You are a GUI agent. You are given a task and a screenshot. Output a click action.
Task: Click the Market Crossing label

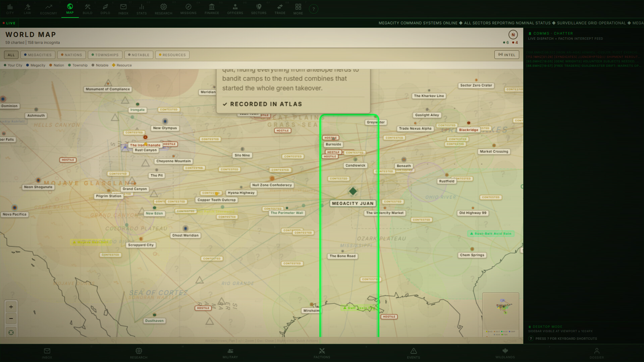494,152
